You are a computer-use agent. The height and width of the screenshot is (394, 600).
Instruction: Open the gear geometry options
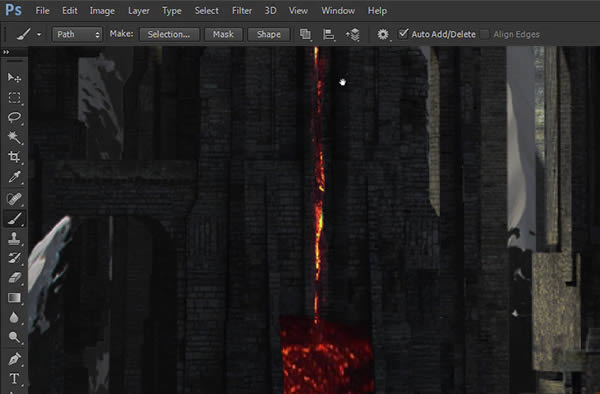tap(383, 34)
